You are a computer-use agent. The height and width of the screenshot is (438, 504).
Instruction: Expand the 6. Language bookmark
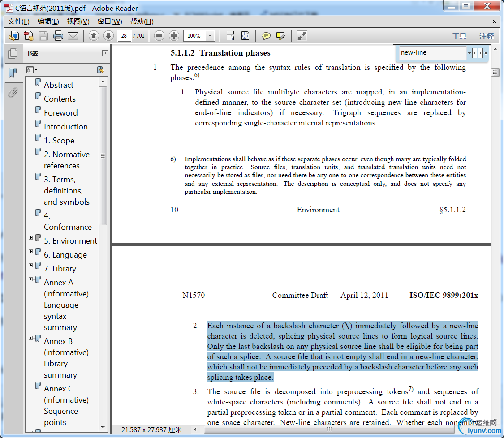pyautogui.click(x=30, y=252)
